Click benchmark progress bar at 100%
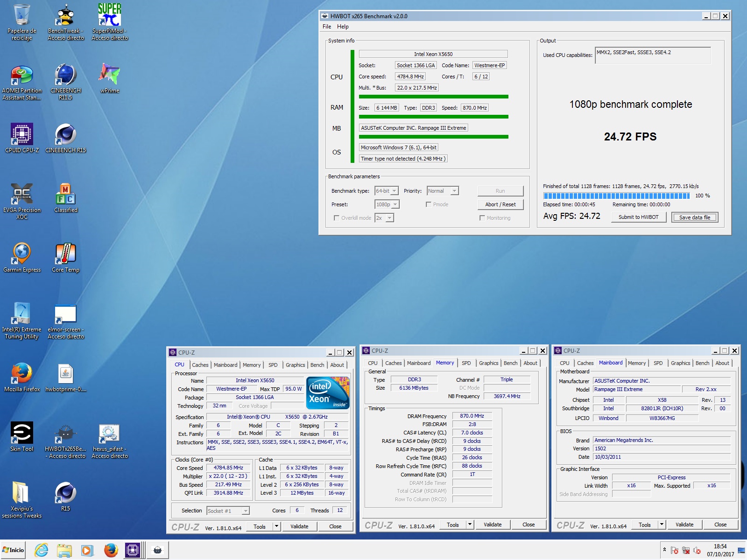The width and height of the screenshot is (747, 560). 616,196
